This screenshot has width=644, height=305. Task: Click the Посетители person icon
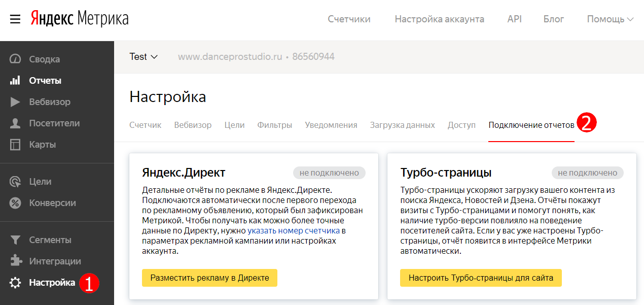click(x=15, y=123)
